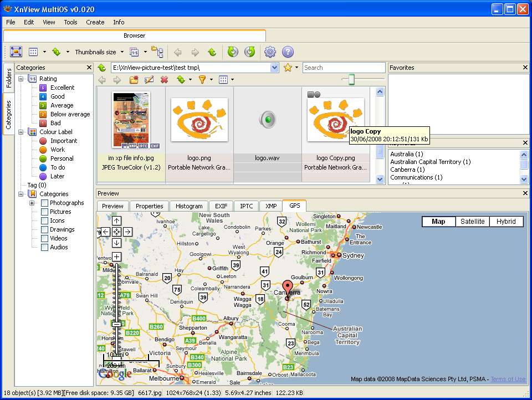Open help with the question mark icon

coord(288,52)
